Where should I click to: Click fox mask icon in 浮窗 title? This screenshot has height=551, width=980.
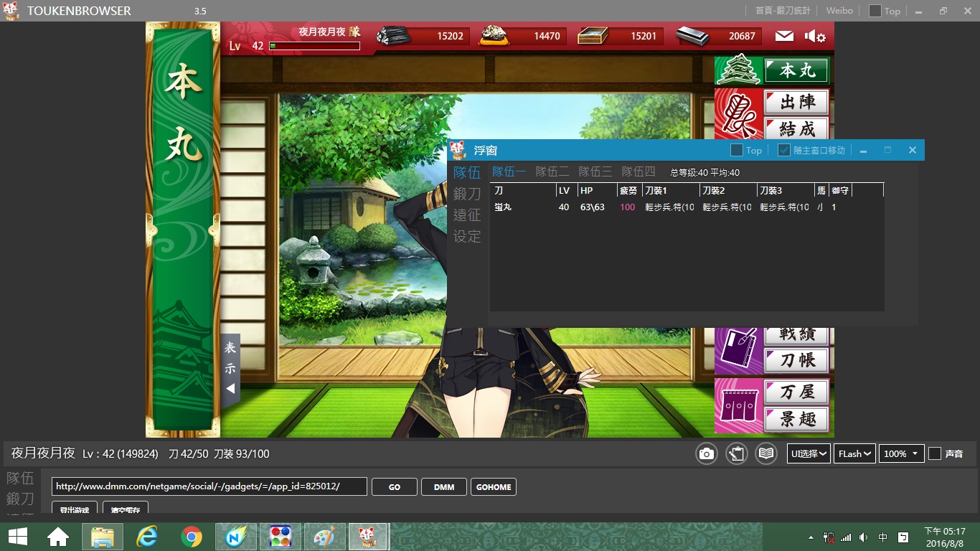[458, 150]
